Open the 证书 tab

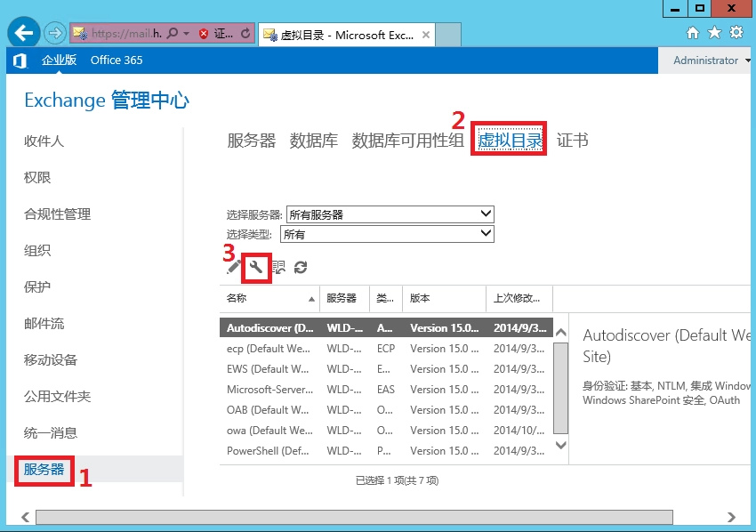[572, 141]
